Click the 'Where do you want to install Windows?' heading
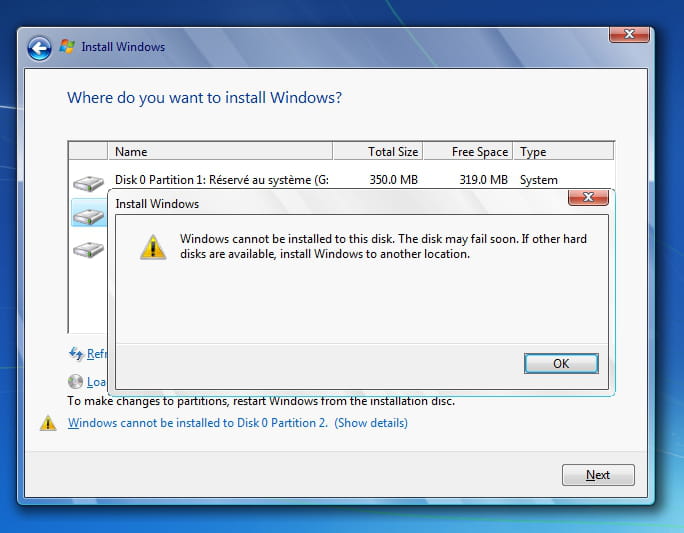The height and width of the screenshot is (533, 684). coord(205,97)
